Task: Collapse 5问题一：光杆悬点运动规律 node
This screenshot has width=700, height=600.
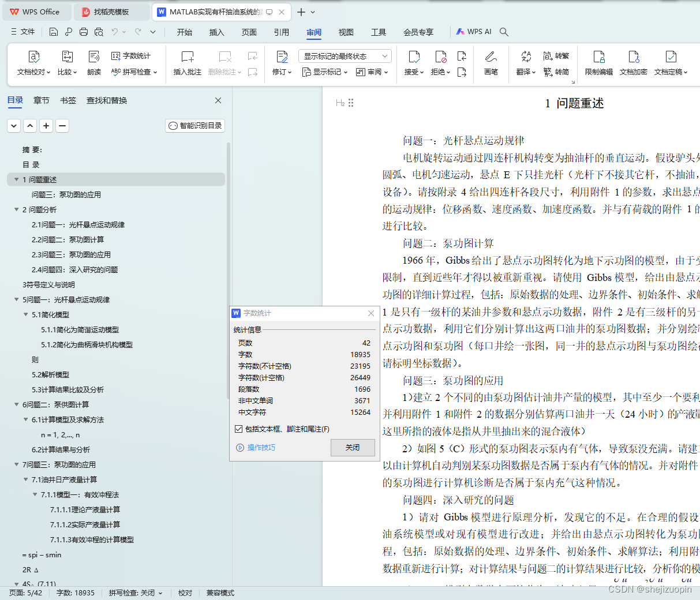Action: [16, 299]
